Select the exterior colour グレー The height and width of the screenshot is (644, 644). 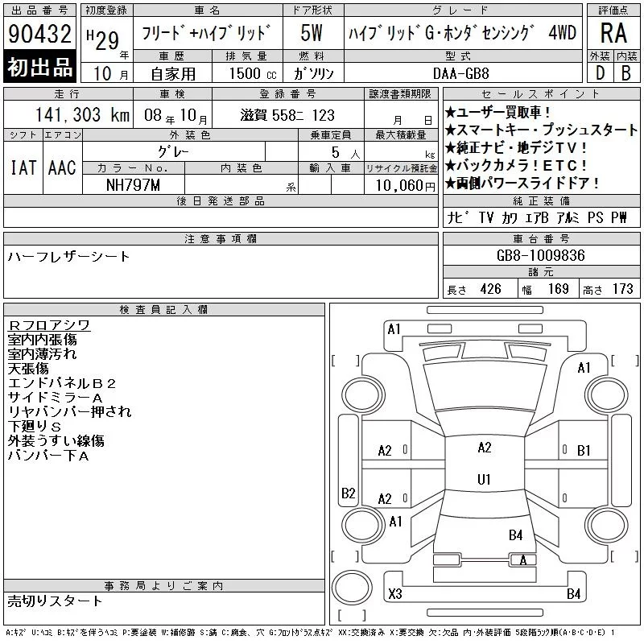pos(173,152)
